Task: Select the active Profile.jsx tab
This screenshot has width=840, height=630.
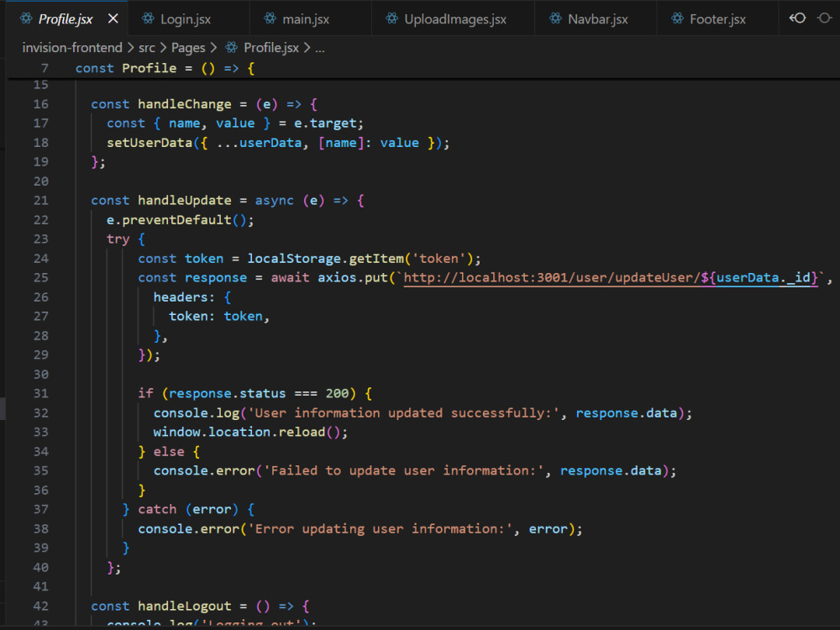Action: pos(66,18)
